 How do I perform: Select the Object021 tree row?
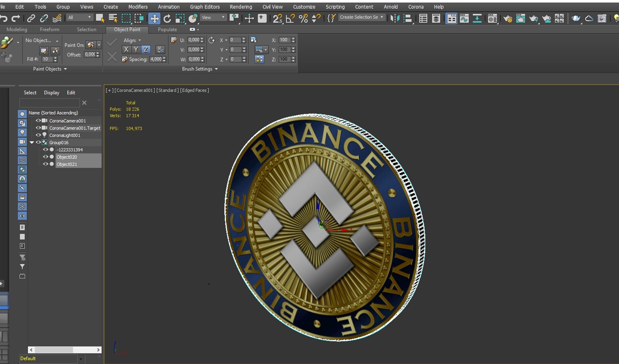(x=78, y=164)
